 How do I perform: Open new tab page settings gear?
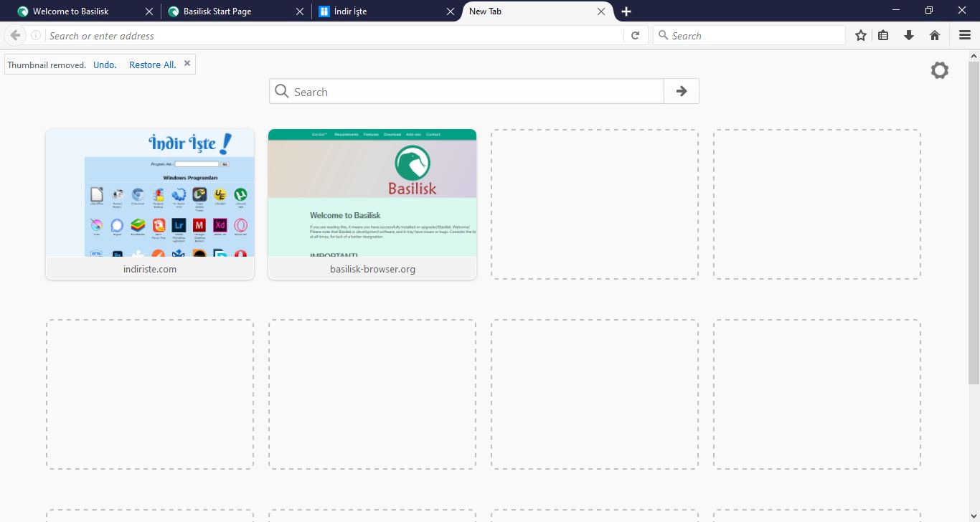940,70
